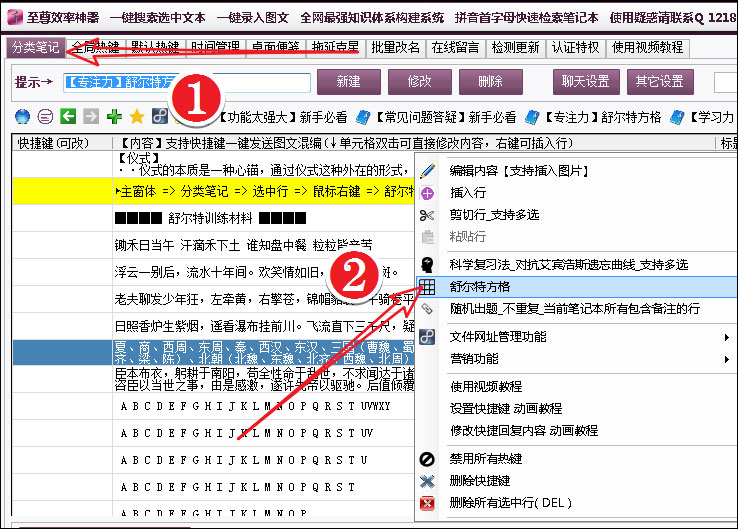Switch to the 批量改名 tab

pos(395,47)
